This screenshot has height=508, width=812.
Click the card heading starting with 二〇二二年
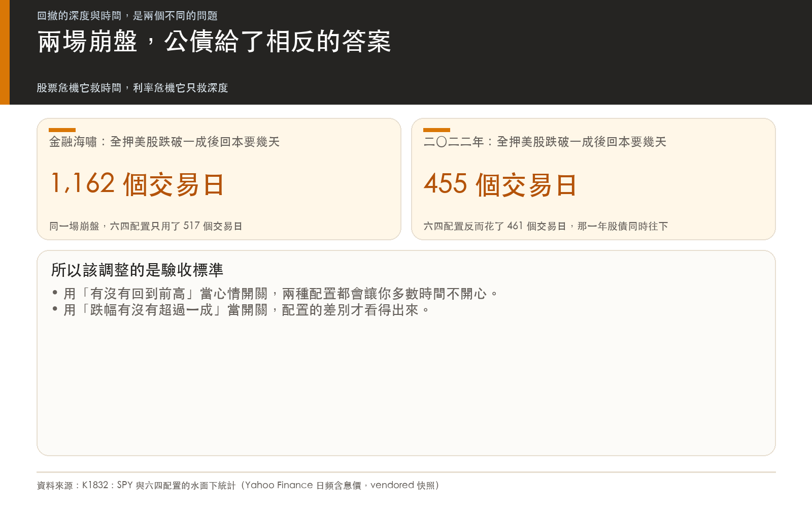545,142
